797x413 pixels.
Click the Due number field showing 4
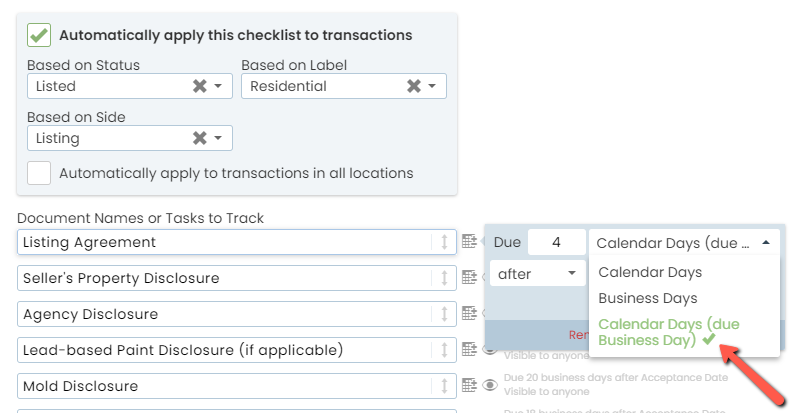[556, 242]
